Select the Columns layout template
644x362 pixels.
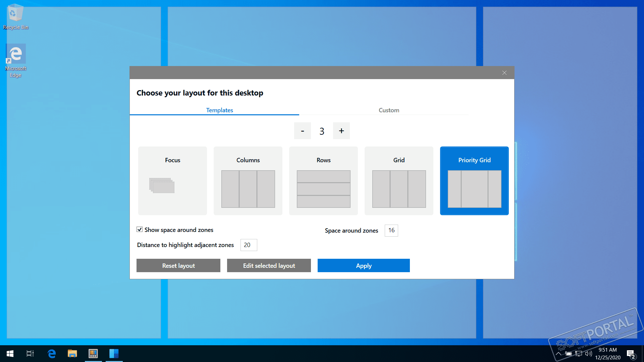pyautogui.click(x=248, y=181)
